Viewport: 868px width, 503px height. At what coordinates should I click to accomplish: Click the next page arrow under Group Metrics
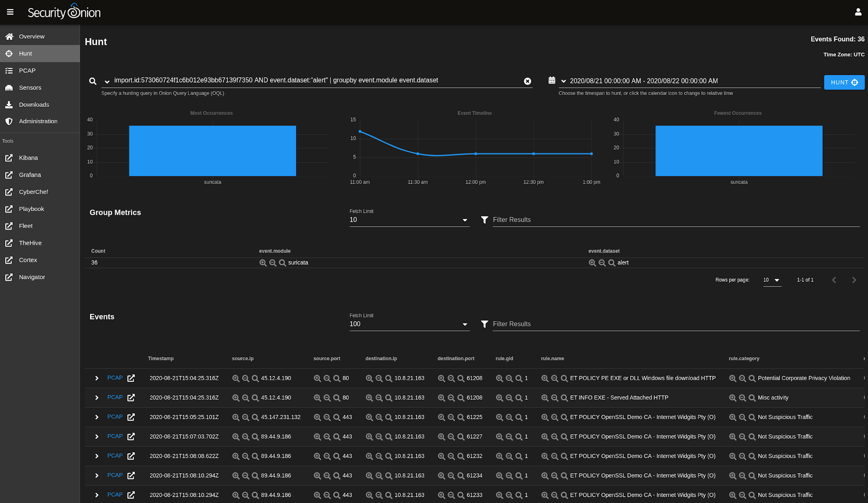(x=854, y=280)
